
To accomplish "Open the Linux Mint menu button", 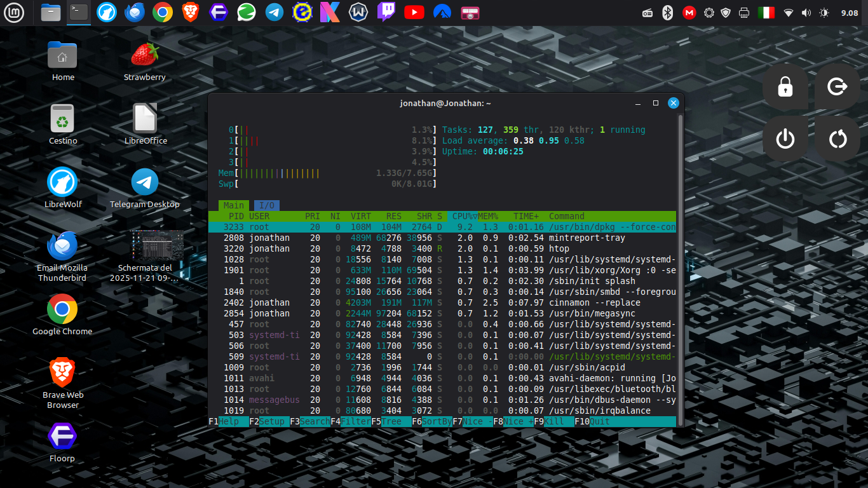I will (x=13, y=13).
